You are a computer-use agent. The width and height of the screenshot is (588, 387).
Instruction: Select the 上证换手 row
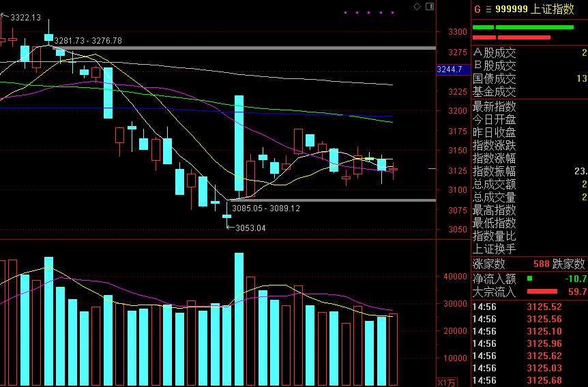point(529,249)
